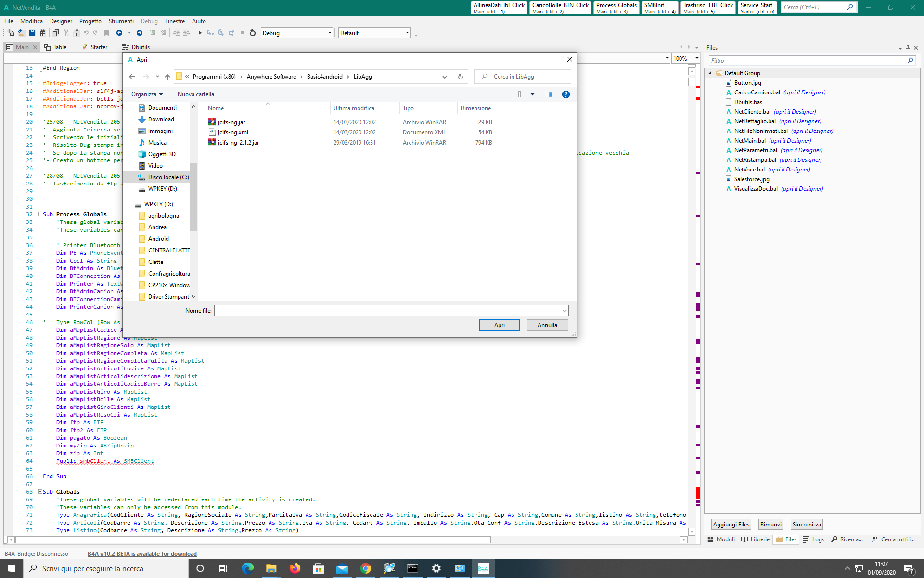This screenshot has height=578, width=924.
Task: Sort by the Ultima modifica column header
Action: [354, 108]
